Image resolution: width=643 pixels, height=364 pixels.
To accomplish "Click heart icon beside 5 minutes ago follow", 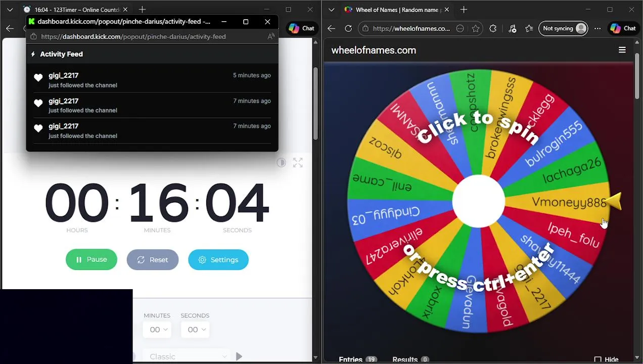I will click(38, 77).
